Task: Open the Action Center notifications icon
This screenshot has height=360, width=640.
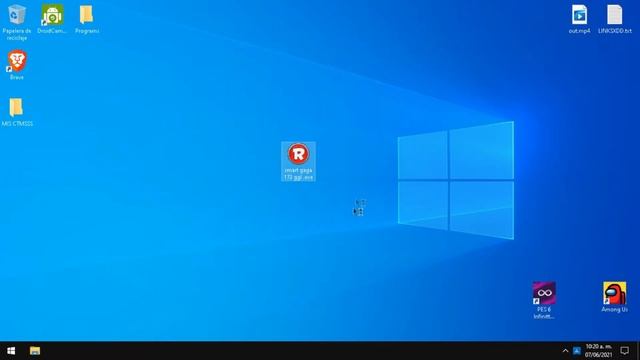Action: (x=624, y=351)
